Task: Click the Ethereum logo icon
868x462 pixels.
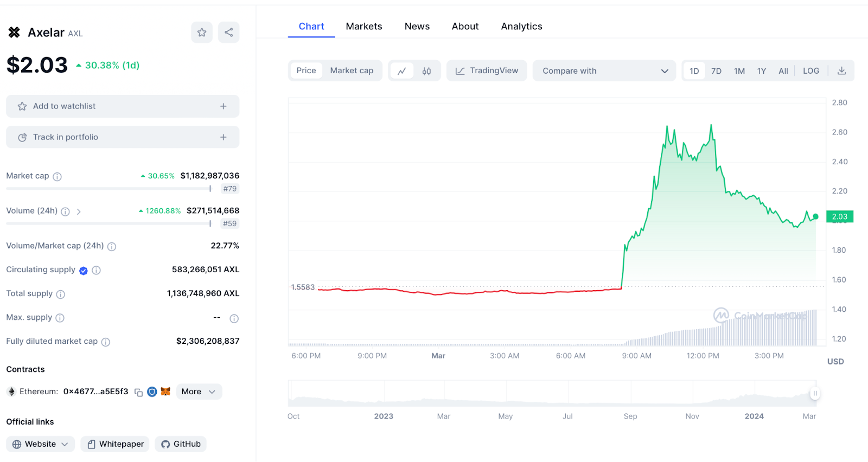Action: pos(11,392)
